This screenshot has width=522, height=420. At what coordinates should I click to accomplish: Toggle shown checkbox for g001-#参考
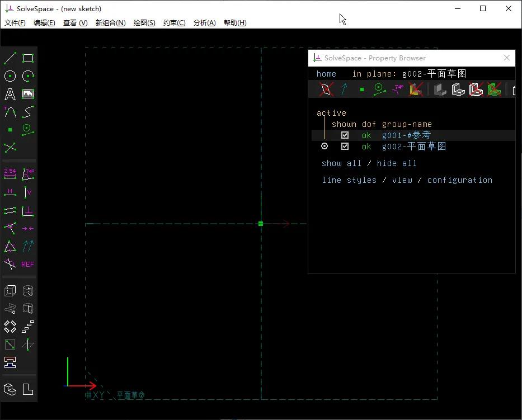[x=345, y=135]
